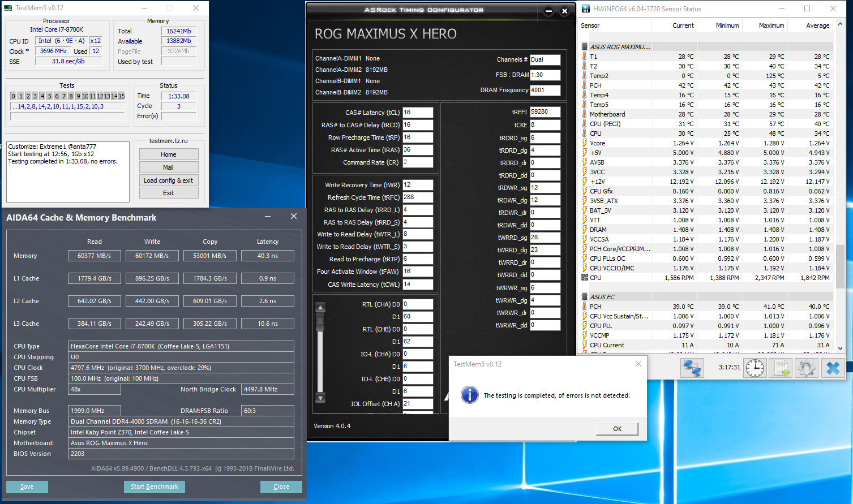This screenshot has width=853, height=504.
Task: Click the Current column header in HWiNFO
Action: coord(674,25)
